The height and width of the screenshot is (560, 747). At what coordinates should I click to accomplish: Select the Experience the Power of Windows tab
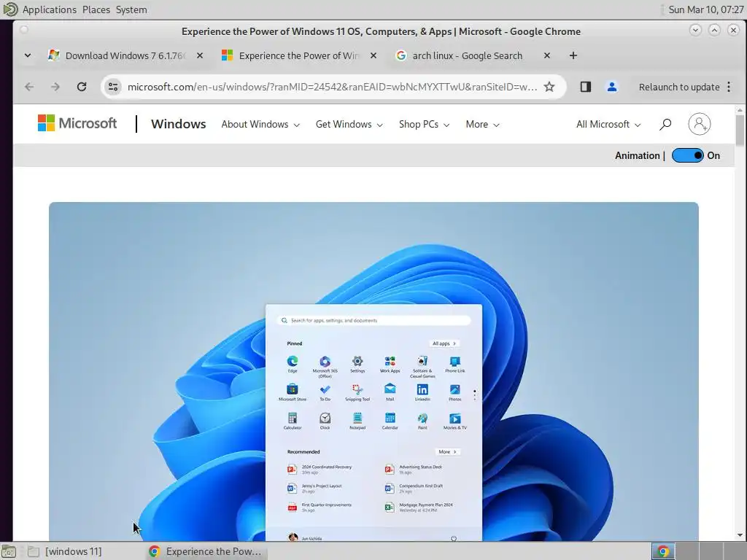click(298, 55)
